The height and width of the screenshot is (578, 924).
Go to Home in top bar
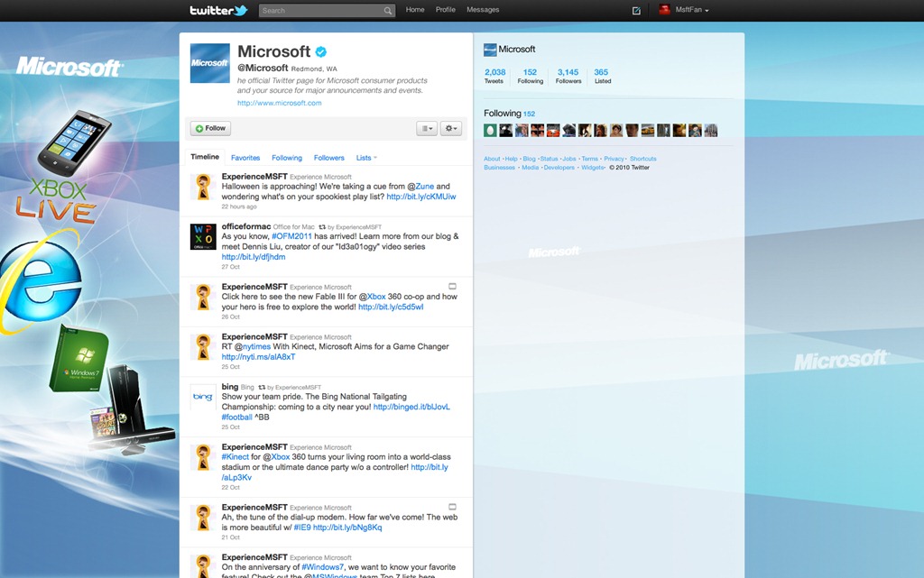point(415,10)
